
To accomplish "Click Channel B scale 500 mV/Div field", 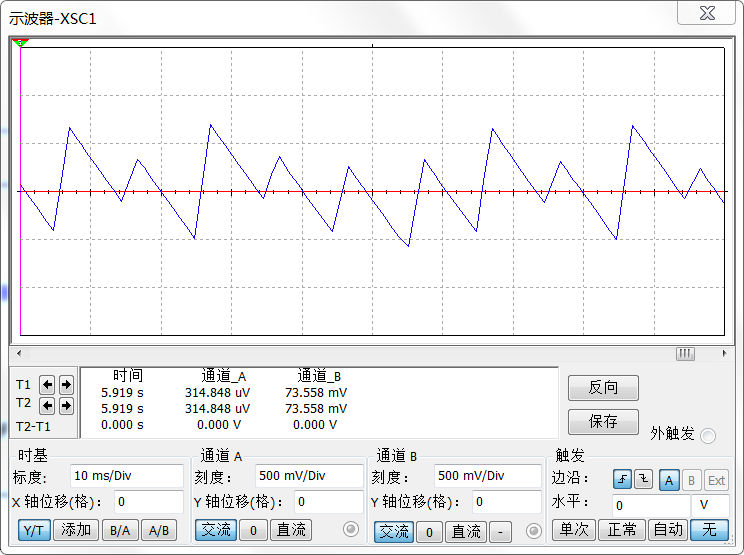I will point(488,476).
